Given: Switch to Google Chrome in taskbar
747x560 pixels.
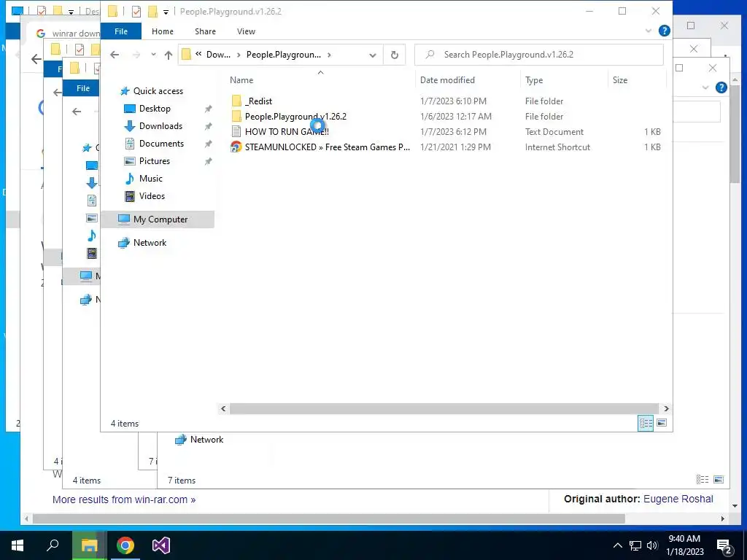Looking at the screenshot, I should 125,545.
